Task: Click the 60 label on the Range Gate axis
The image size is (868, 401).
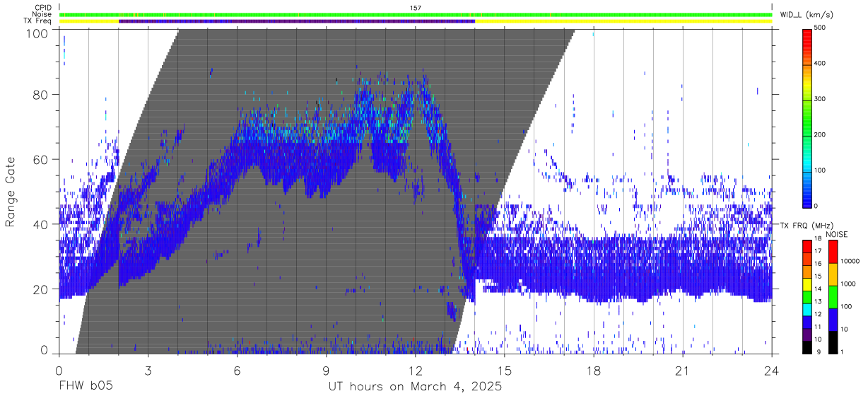Action: [41, 159]
